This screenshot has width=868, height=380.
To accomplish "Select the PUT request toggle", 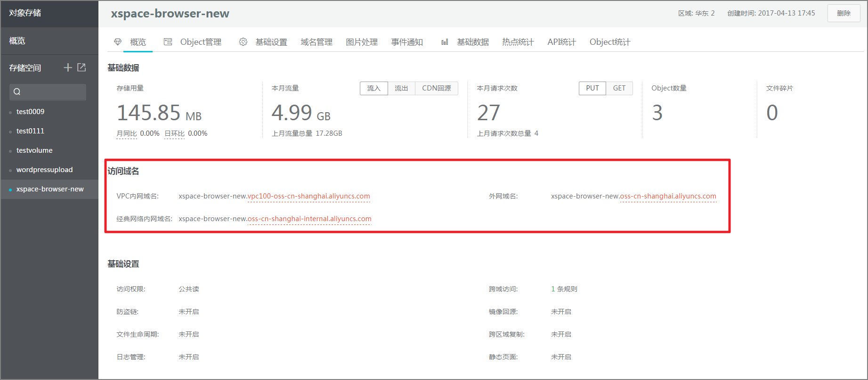I will (x=592, y=88).
